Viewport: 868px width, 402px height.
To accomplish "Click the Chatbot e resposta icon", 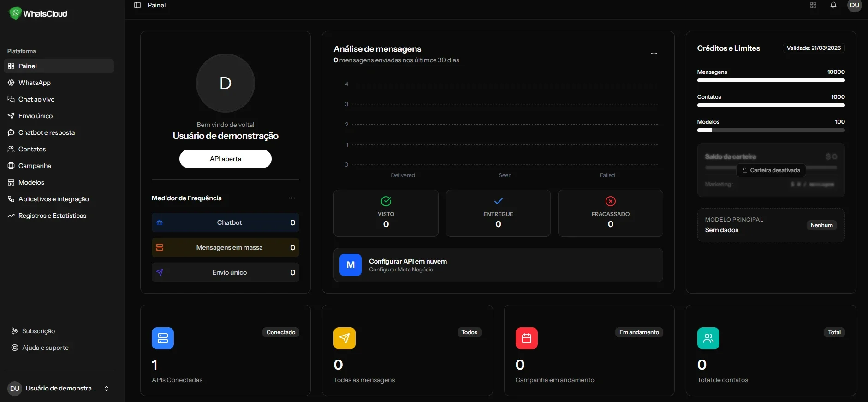I will point(11,132).
